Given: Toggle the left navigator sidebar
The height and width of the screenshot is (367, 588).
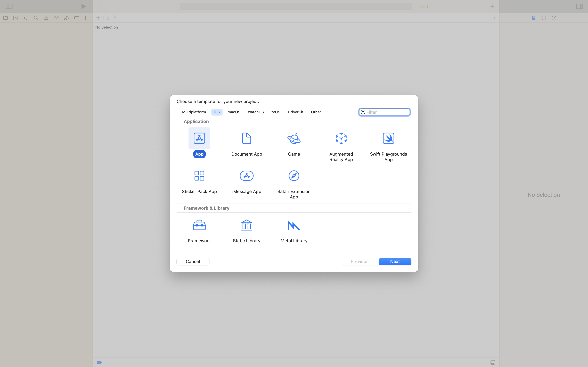Looking at the screenshot, I should [9, 6].
